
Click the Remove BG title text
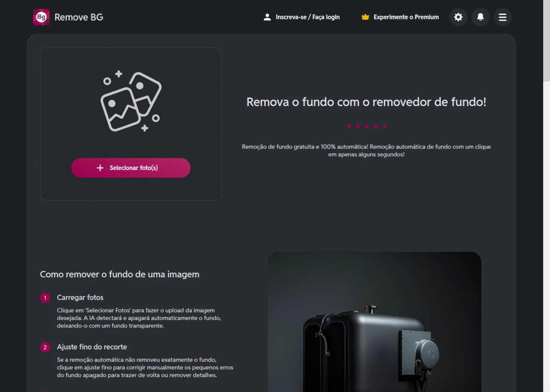click(x=79, y=17)
